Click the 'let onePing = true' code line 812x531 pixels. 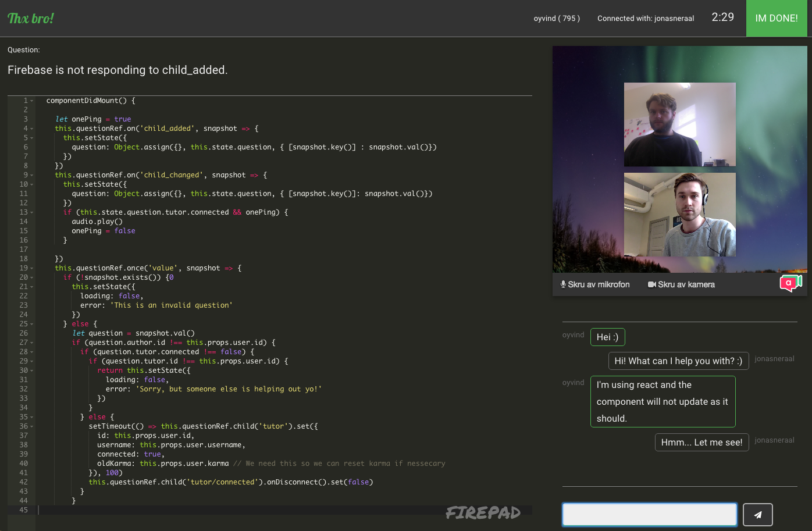(93, 119)
